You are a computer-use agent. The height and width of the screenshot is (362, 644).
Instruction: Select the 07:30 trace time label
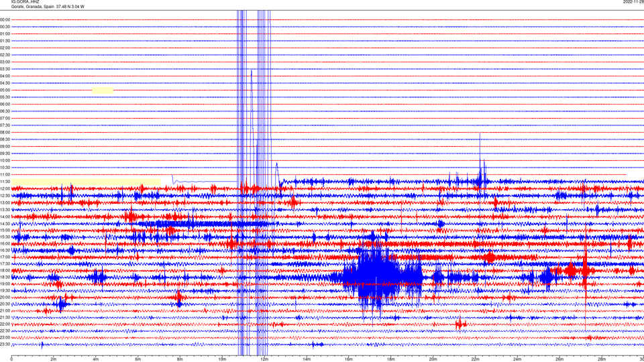(x=5, y=125)
